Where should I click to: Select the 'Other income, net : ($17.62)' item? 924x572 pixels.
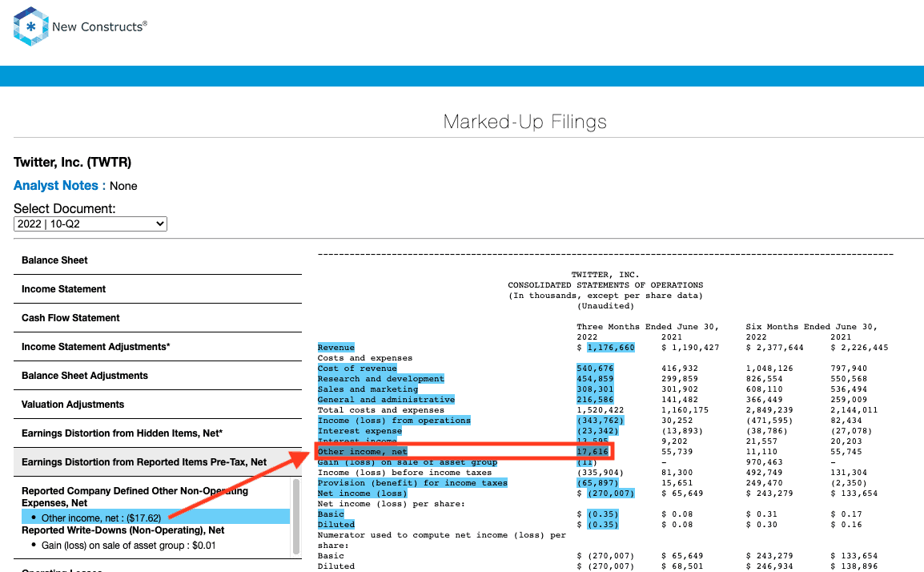[155, 518]
